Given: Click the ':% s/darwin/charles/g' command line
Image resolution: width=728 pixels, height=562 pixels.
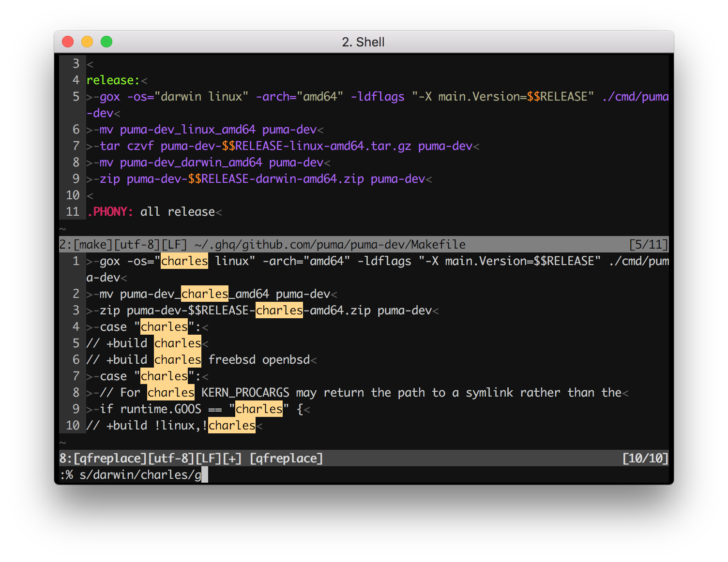Looking at the screenshot, I should (x=131, y=475).
